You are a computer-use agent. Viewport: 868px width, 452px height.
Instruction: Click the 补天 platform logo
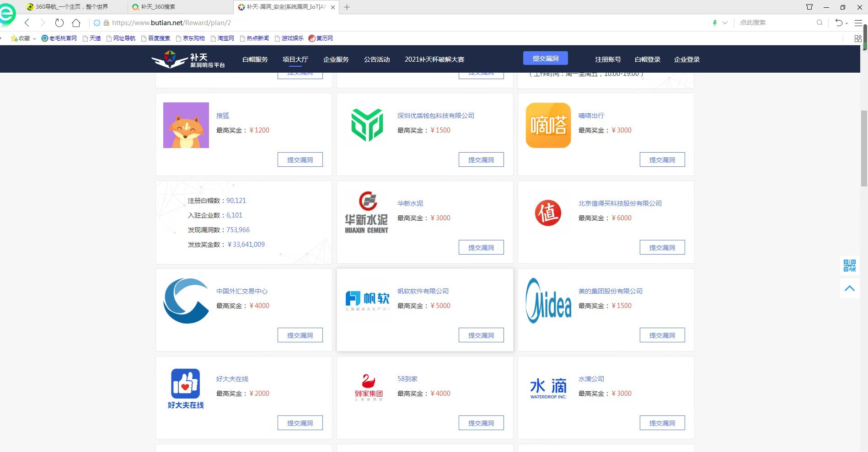188,59
